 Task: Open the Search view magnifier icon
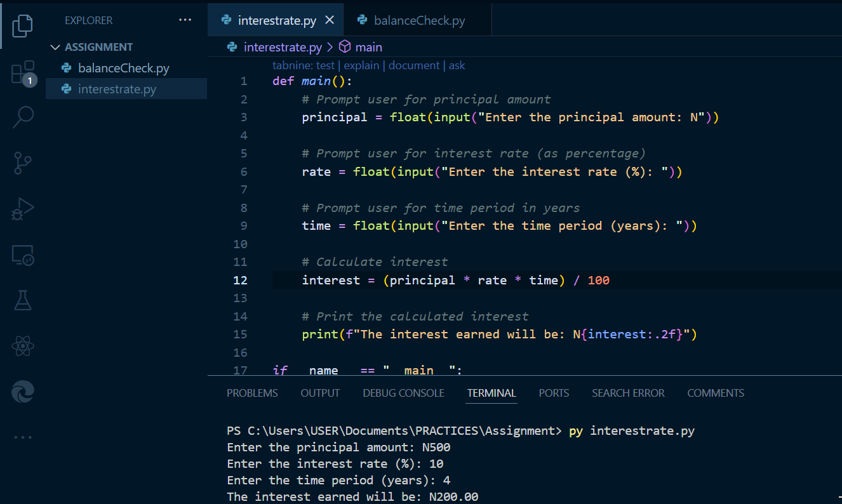point(23,117)
